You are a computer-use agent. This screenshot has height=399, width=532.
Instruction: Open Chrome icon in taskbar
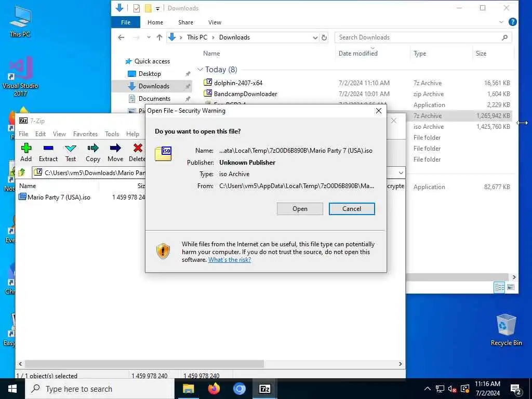pyautogui.click(x=239, y=389)
